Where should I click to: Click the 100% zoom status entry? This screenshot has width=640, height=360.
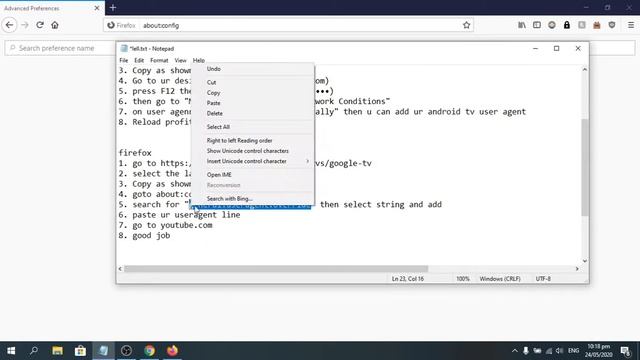[x=463, y=279]
